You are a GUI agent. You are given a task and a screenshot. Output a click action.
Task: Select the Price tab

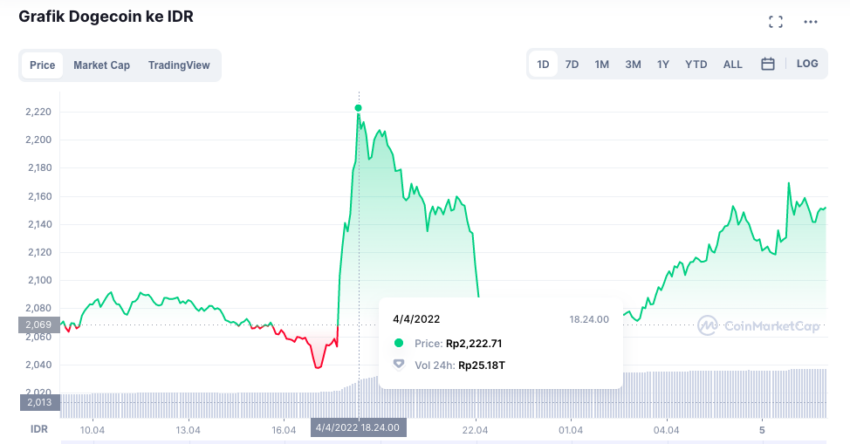click(x=42, y=65)
